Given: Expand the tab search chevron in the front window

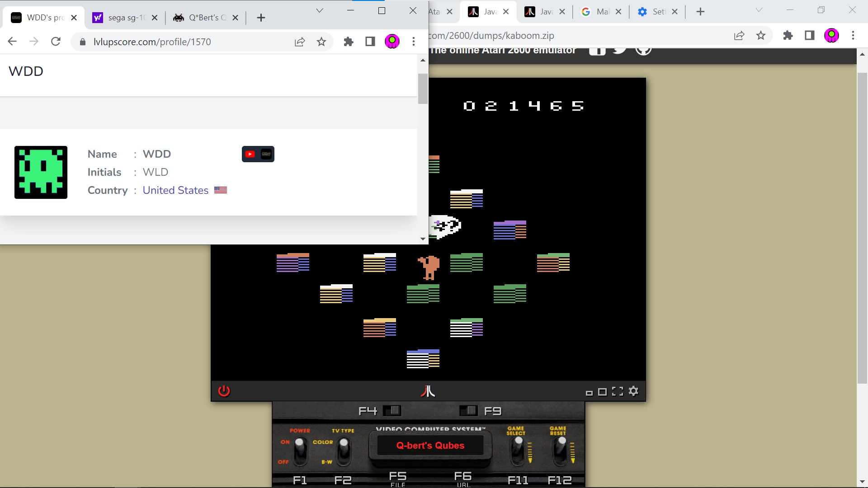Looking at the screenshot, I should [320, 11].
